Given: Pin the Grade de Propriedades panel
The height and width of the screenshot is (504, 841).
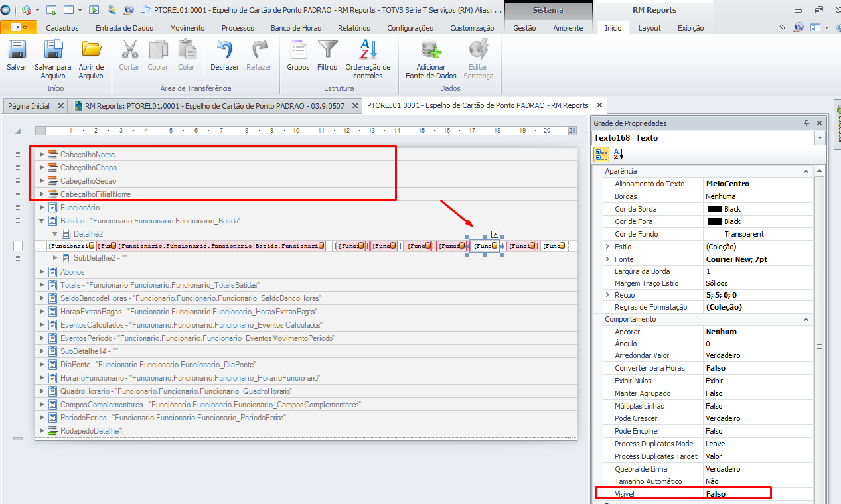Looking at the screenshot, I should coord(806,123).
